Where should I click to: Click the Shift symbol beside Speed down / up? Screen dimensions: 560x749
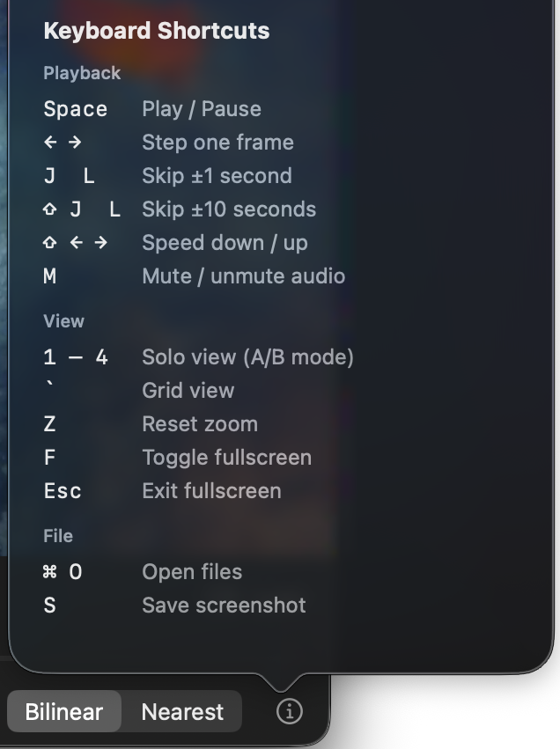pos(50,242)
